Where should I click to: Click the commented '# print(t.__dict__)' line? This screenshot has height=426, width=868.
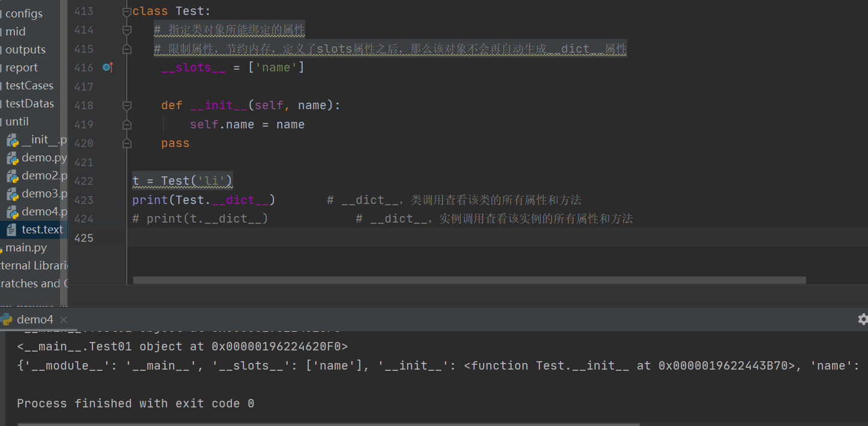200,218
